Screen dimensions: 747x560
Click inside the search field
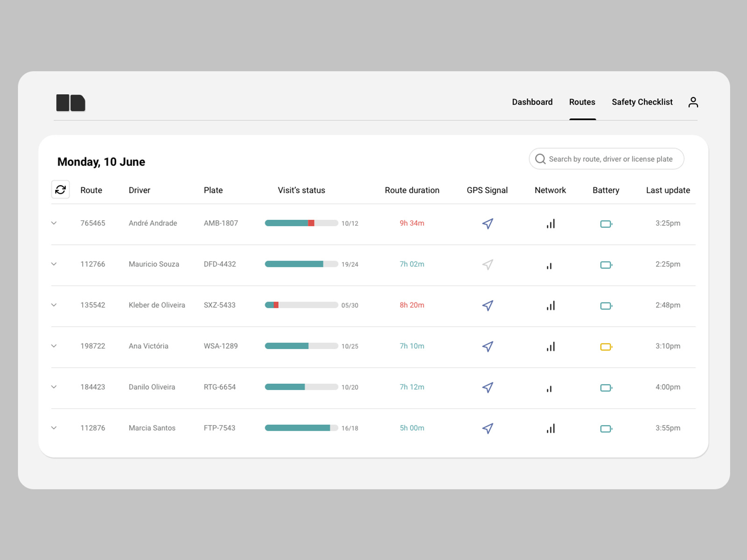click(x=607, y=159)
